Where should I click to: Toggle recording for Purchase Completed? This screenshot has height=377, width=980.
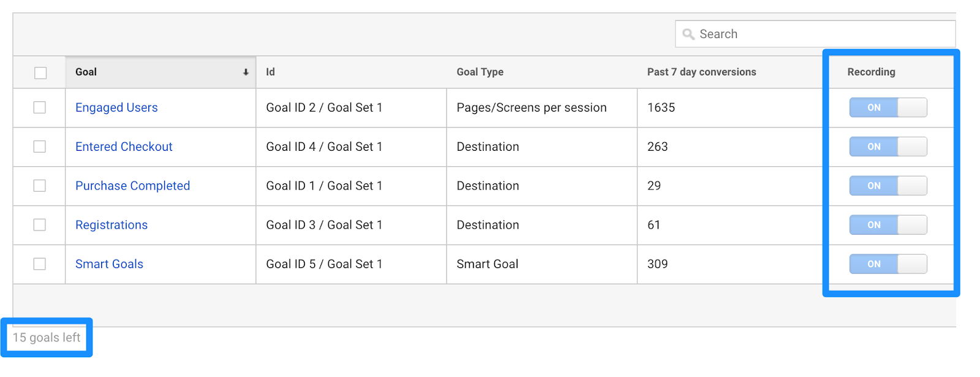tap(888, 186)
